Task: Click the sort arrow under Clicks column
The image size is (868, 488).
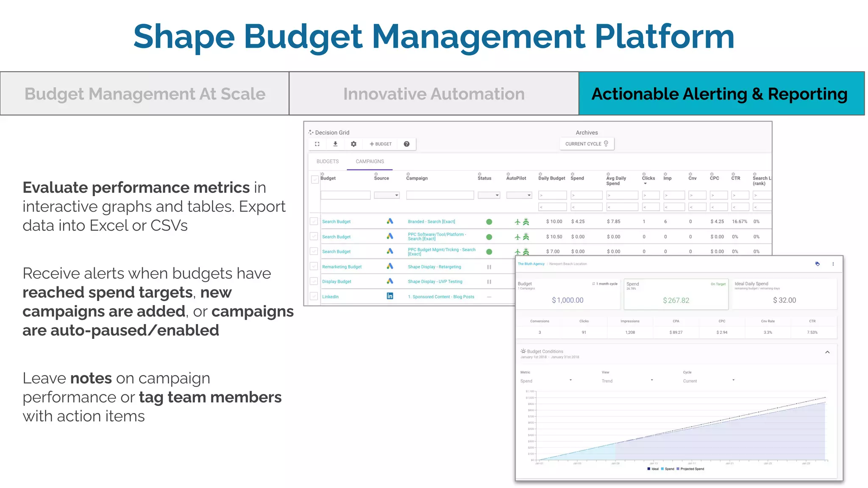Action: [645, 183]
